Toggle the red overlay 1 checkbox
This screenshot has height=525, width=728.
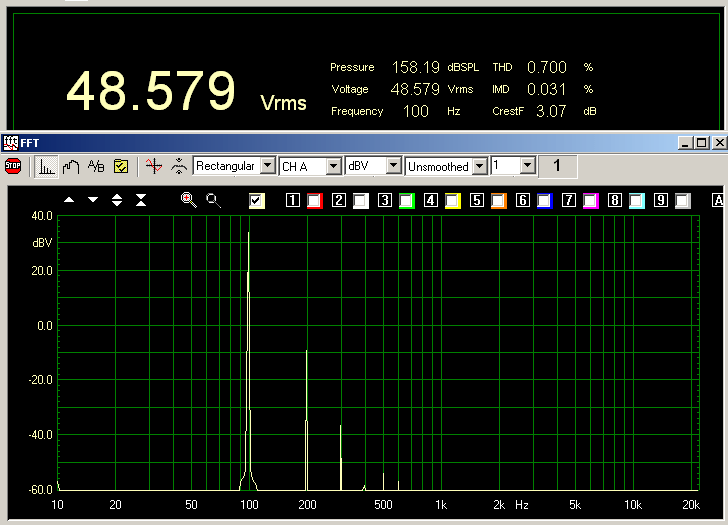coord(315,201)
